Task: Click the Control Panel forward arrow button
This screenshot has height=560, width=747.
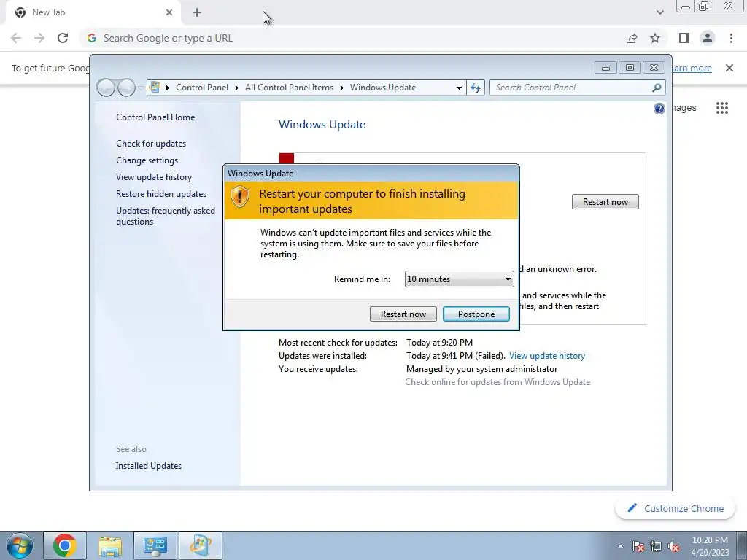Action: click(126, 87)
